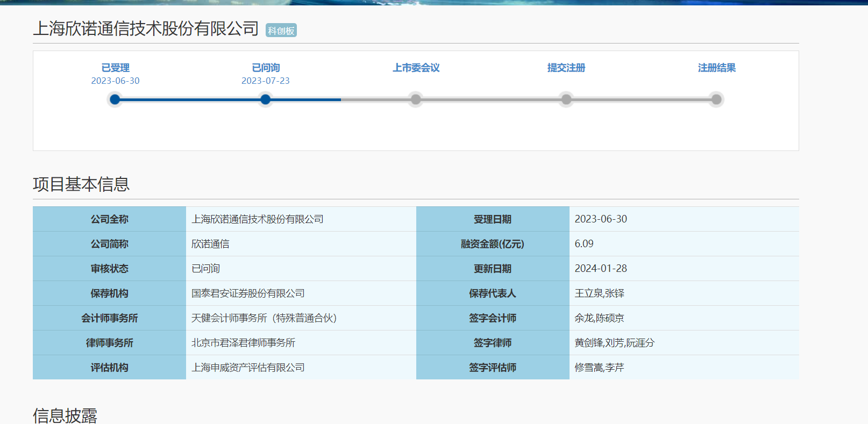The image size is (868, 424).
Task: Click the 签字律师 header cell
Action: (x=493, y=343)
